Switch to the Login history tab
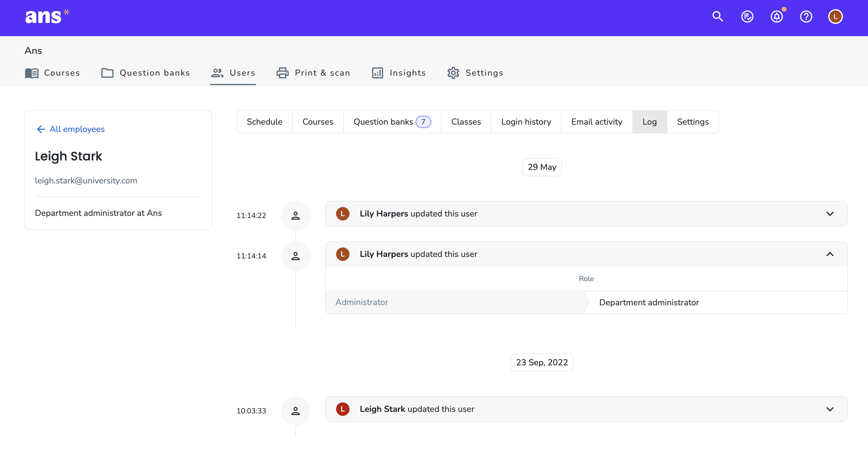 [x=526, y=122]
